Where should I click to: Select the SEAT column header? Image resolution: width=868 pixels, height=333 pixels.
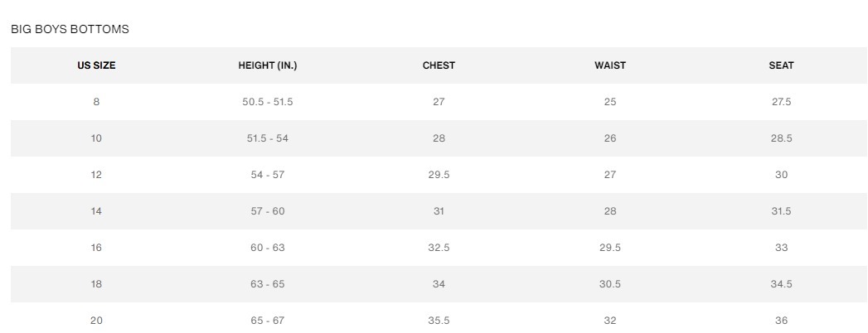pyautogui.click(x=781, y=65)
